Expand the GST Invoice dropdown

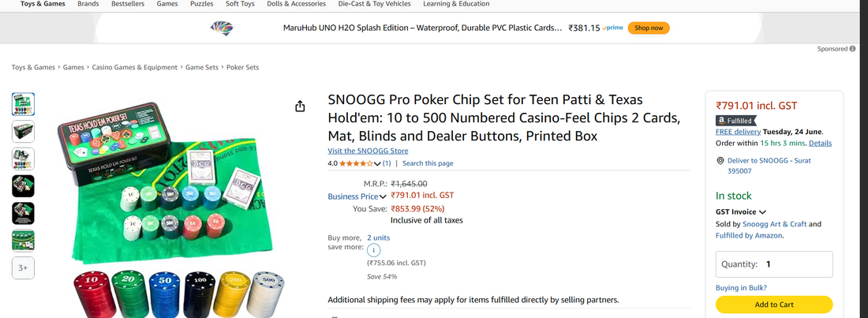click(762, 212)
